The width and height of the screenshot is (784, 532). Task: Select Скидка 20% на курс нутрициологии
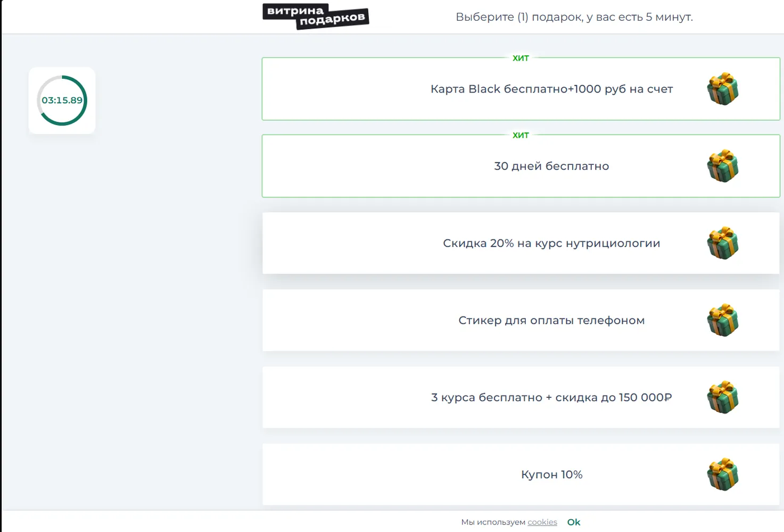[521, 243]
